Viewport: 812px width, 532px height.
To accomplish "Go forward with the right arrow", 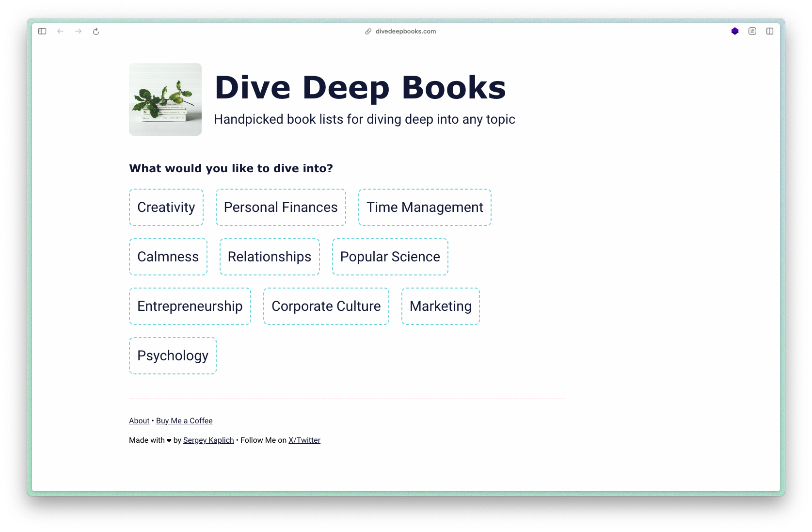I will coord(78,31).
